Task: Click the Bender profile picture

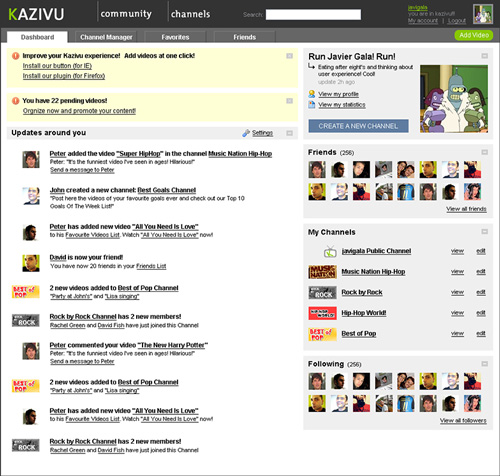Action: click(x=454, y=99)
